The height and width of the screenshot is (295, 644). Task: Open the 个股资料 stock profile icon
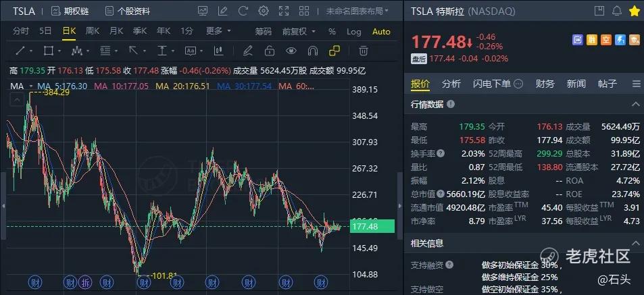click(x=109, y=11)
